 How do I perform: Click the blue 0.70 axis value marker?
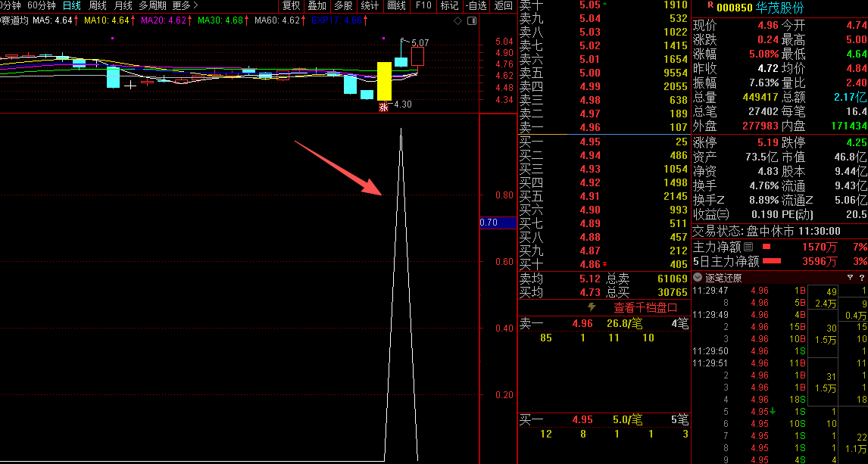pyautogui.click(x=489, y=223)
